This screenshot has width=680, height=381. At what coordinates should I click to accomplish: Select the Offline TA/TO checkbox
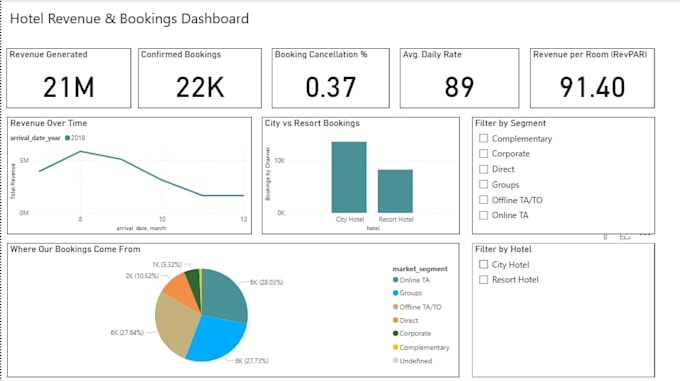pos(484,200)
